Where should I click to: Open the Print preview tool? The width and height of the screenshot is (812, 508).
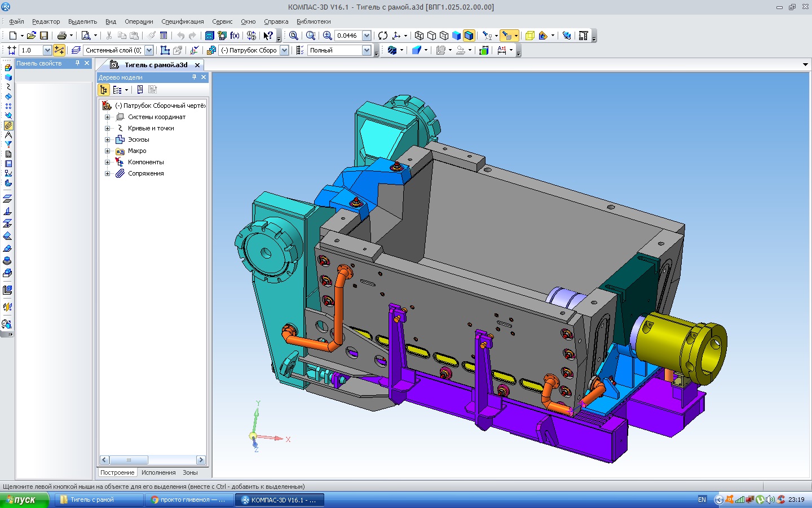pyautogui.click(x=86, y=36)
